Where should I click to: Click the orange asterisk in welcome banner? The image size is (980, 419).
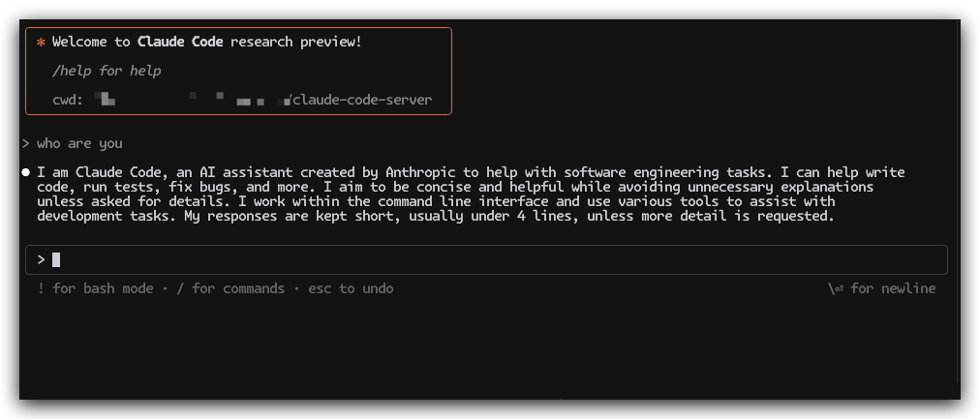41,43
